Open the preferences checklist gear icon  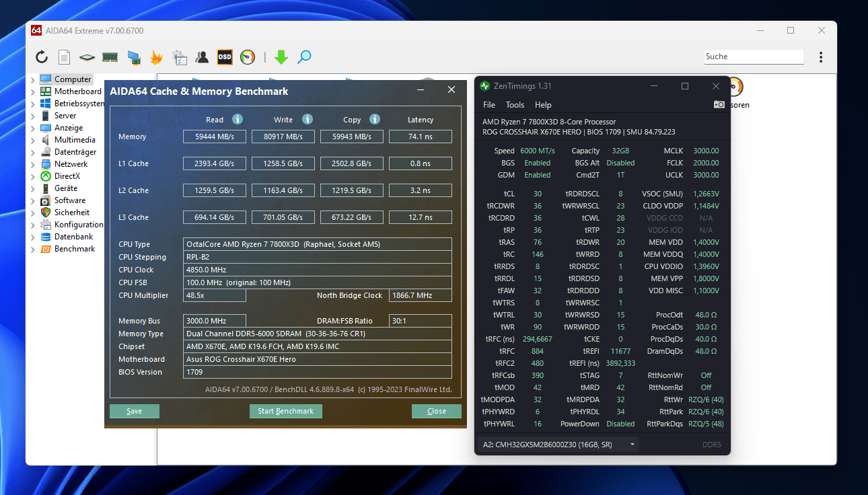click(179, 57)
